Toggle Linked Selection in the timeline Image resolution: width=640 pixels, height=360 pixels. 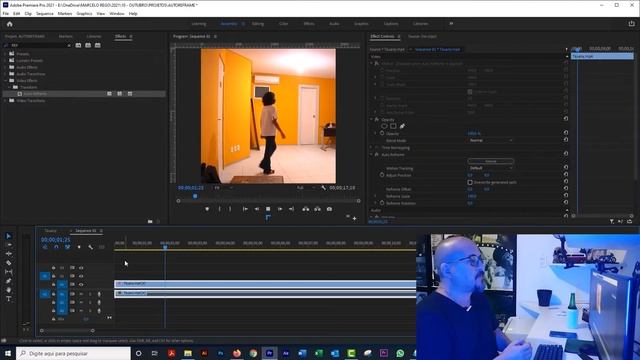pos(67,247)
